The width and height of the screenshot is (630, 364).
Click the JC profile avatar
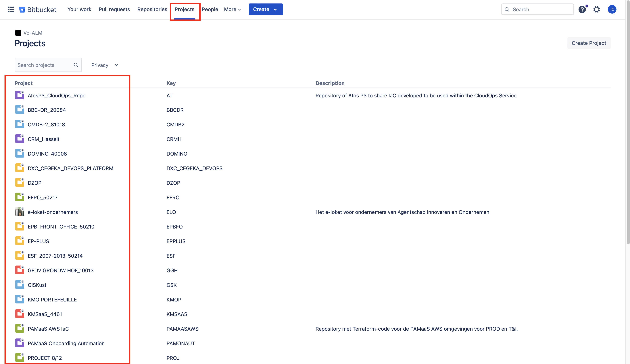click(612, 9)
